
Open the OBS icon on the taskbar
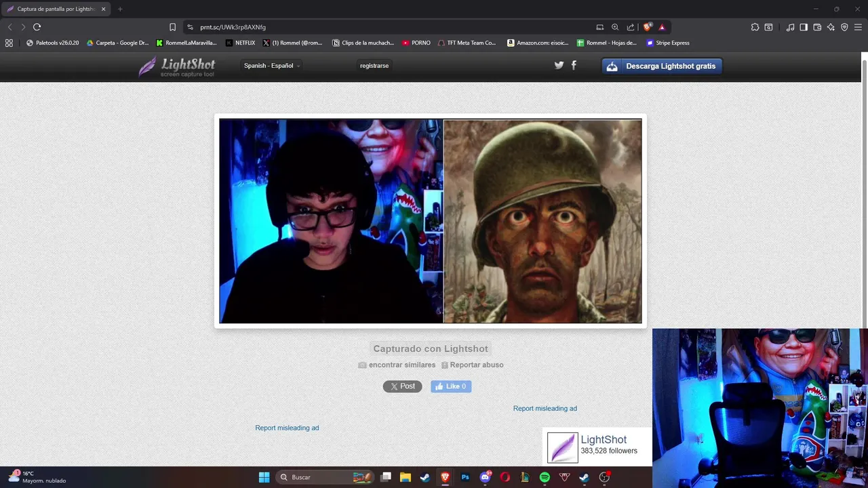pos(604,477)
